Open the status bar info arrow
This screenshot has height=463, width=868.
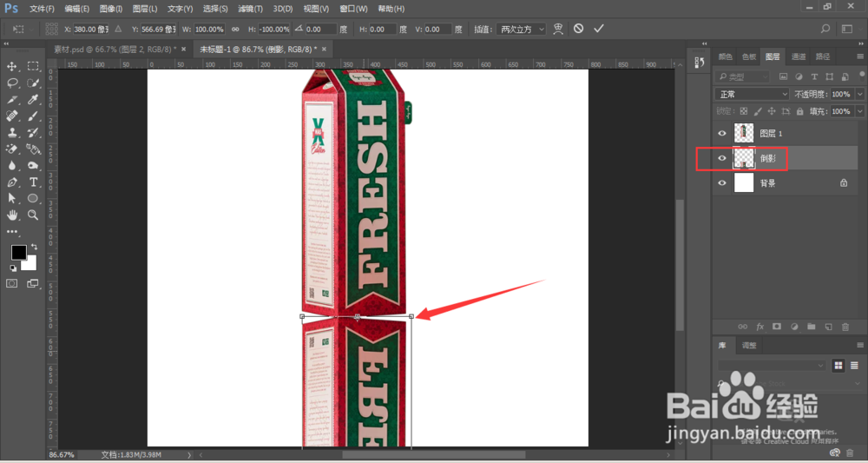click(188, 454)
